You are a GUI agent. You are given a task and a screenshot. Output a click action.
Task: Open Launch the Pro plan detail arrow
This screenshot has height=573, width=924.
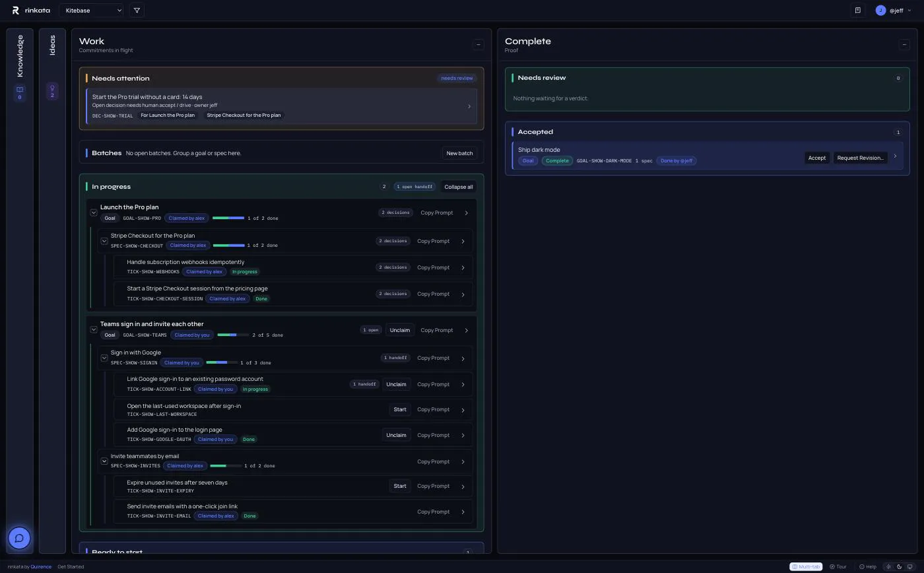coord(466,213)
